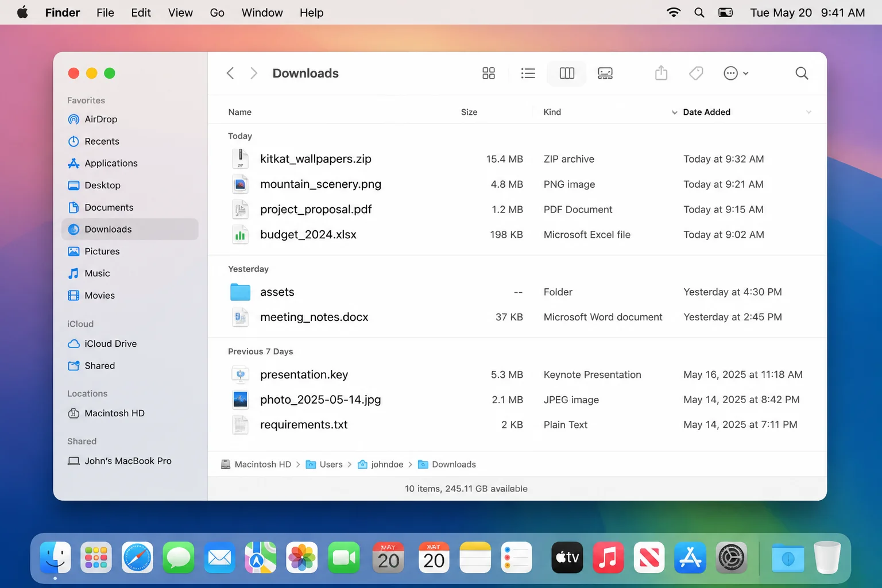Open Apple TV from the Dock

(567, 558)
